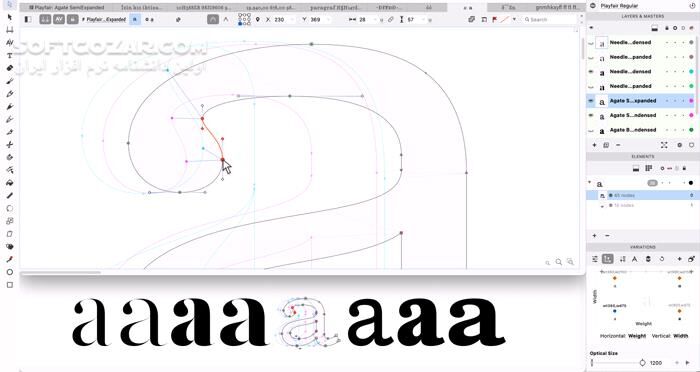The width and height of the screenshot is (700, 372).
Task: Select the Brush tool in the toolbox
Action: coord(10,81)
